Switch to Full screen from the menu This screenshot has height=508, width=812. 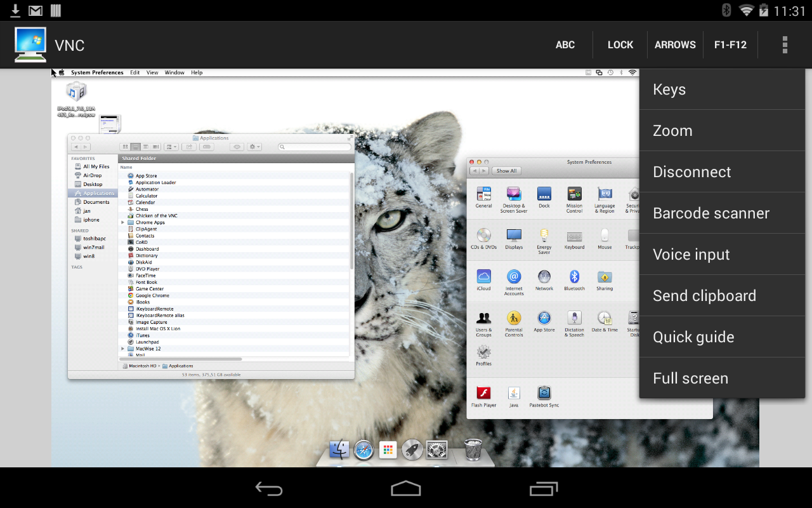(722, 378)
